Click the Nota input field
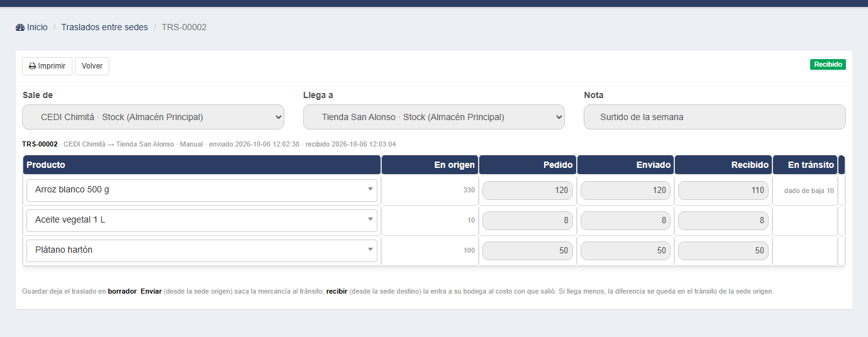This screenshot has height=337, width=868. tap(715, 117)
